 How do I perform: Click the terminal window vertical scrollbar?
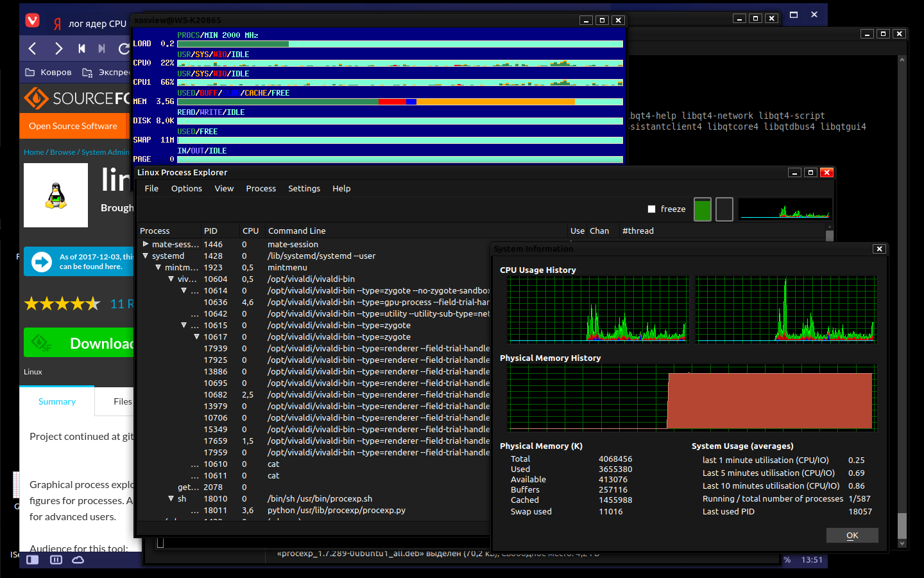902,302
